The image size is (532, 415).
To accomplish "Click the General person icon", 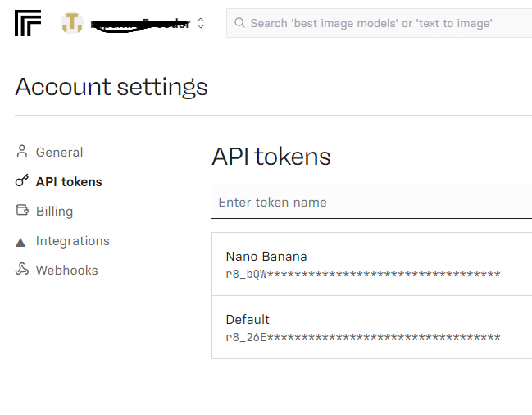I will click(22, 152).
